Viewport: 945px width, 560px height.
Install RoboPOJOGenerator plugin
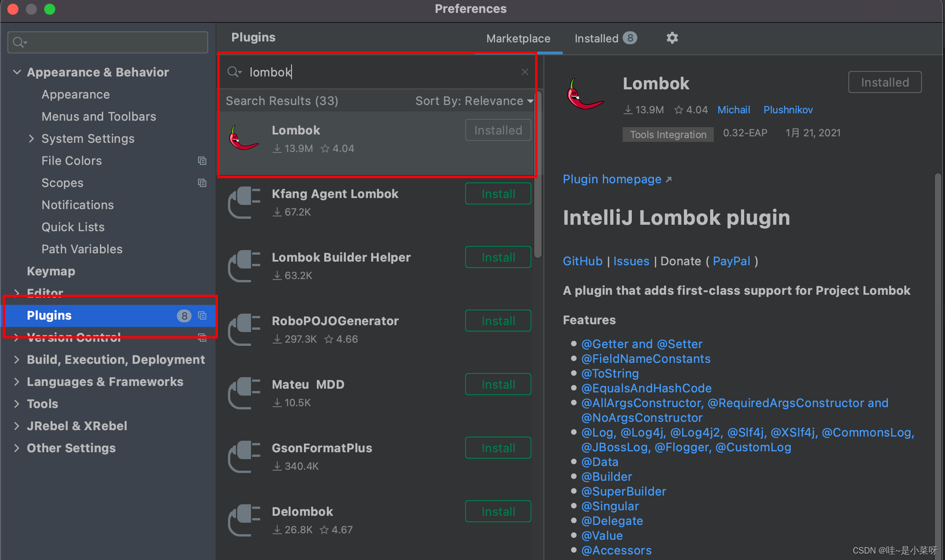point(498,321)
